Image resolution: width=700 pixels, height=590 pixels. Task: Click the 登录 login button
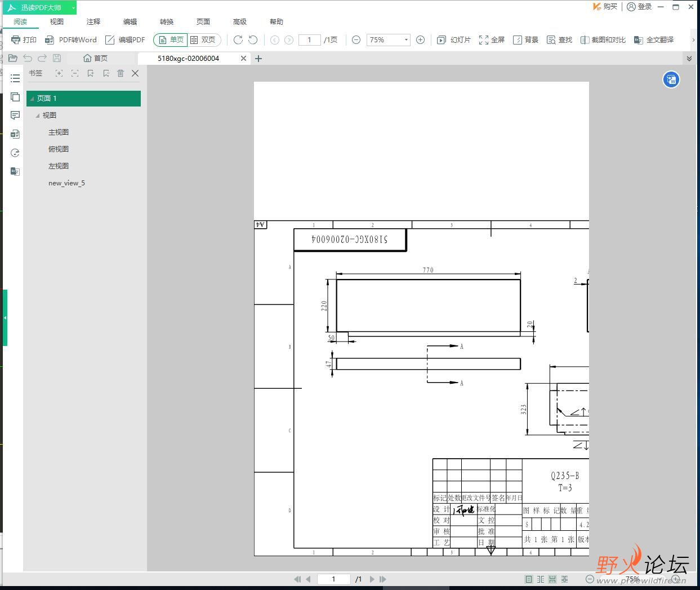[639, 7]
